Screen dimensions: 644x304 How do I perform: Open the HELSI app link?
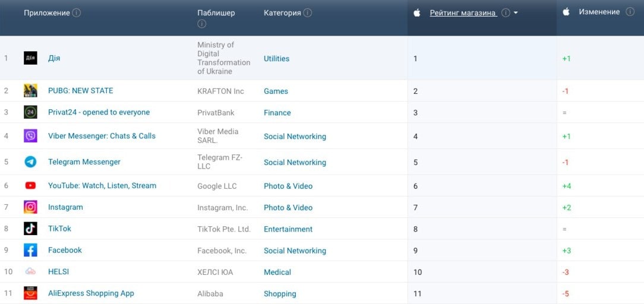click(x=59, y=272)
